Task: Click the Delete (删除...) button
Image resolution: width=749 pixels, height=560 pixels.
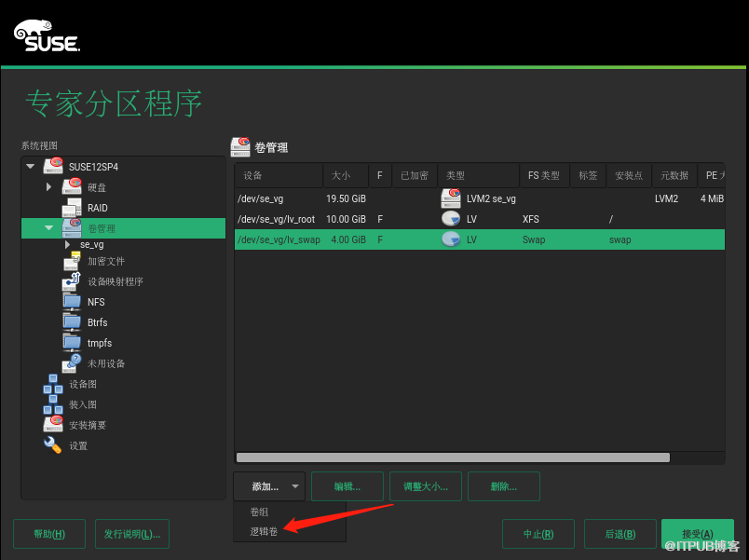Action: 504,486
